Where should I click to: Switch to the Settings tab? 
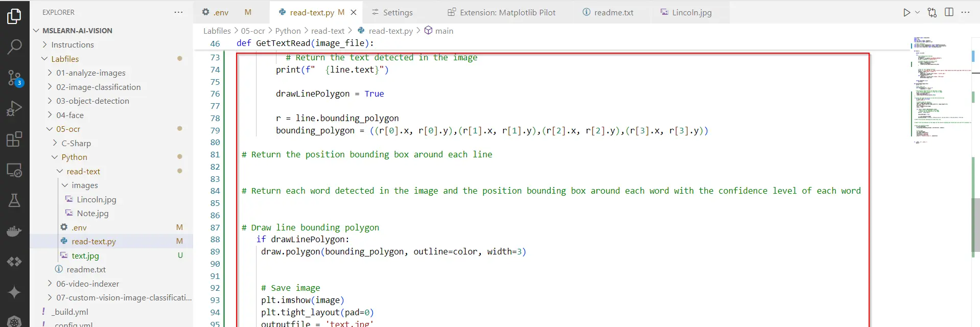click(397, 12)
